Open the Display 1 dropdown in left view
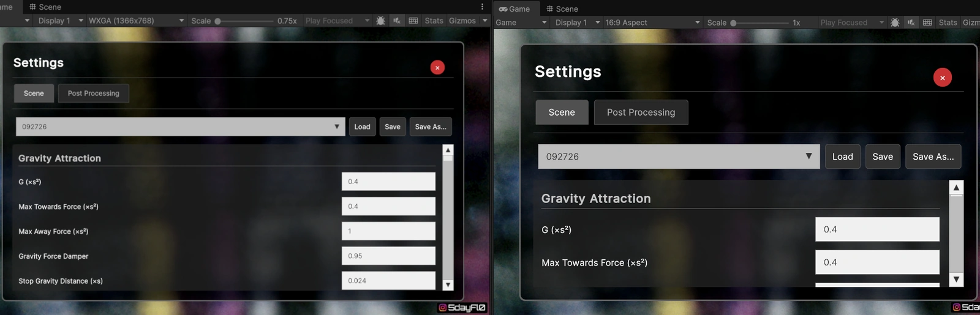 click(60, 21)
